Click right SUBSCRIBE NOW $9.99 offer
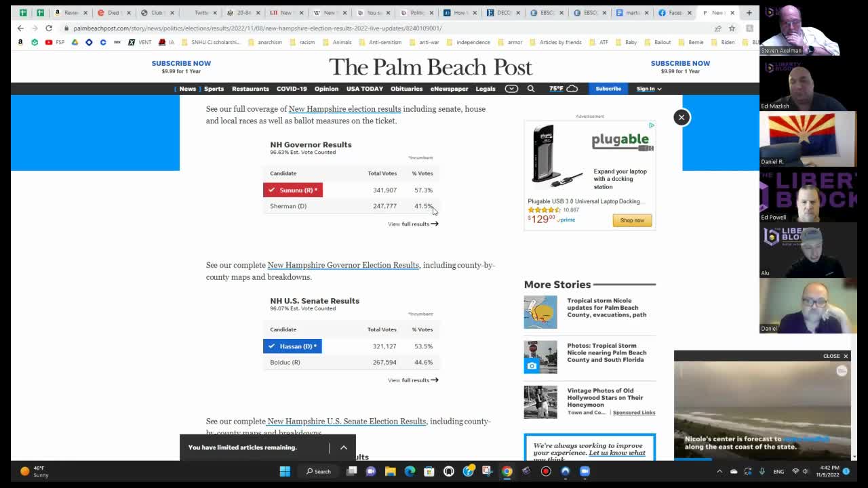868x488 pixels. [680, 66]
